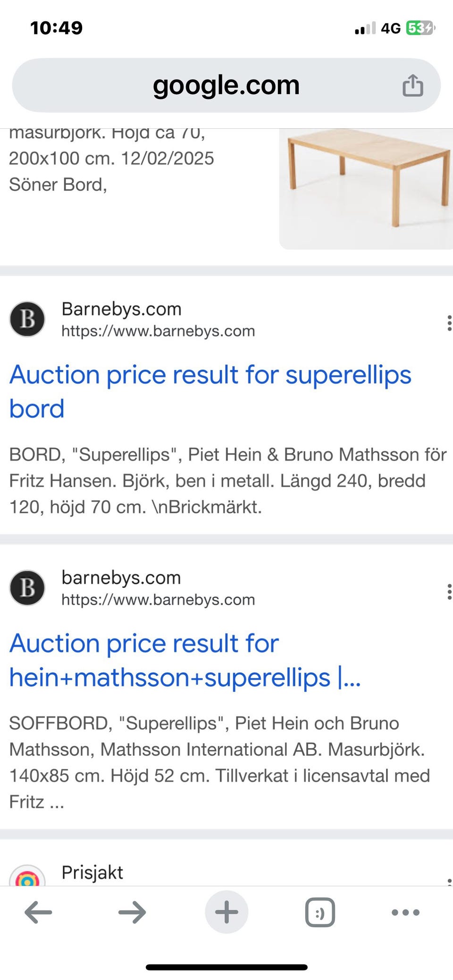
Task: Tap the Barnebys.com site name
Action: (121, 309)
